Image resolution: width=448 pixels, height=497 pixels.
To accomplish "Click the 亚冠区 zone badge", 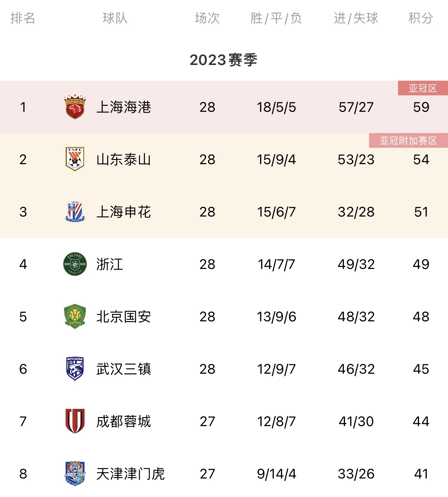I will (423, 88).
